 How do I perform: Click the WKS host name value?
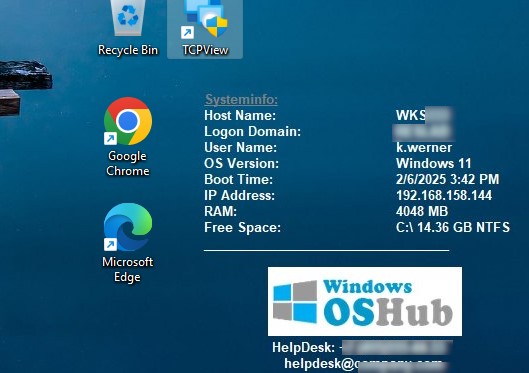[x=424, y=115]
